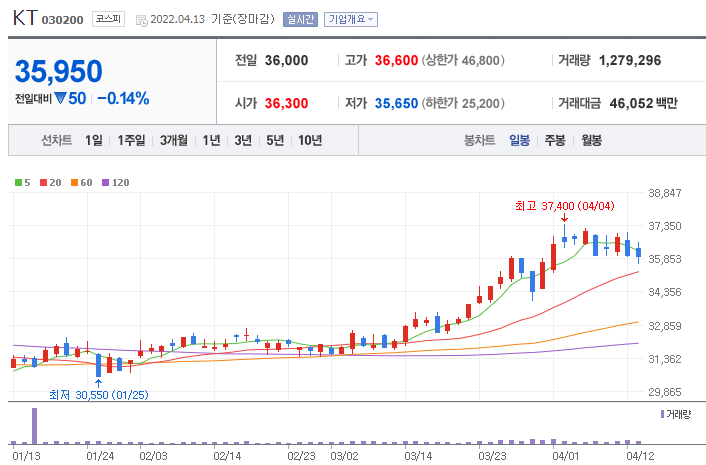
Task: Click the 29,865 price axis label
Action: 665,392
